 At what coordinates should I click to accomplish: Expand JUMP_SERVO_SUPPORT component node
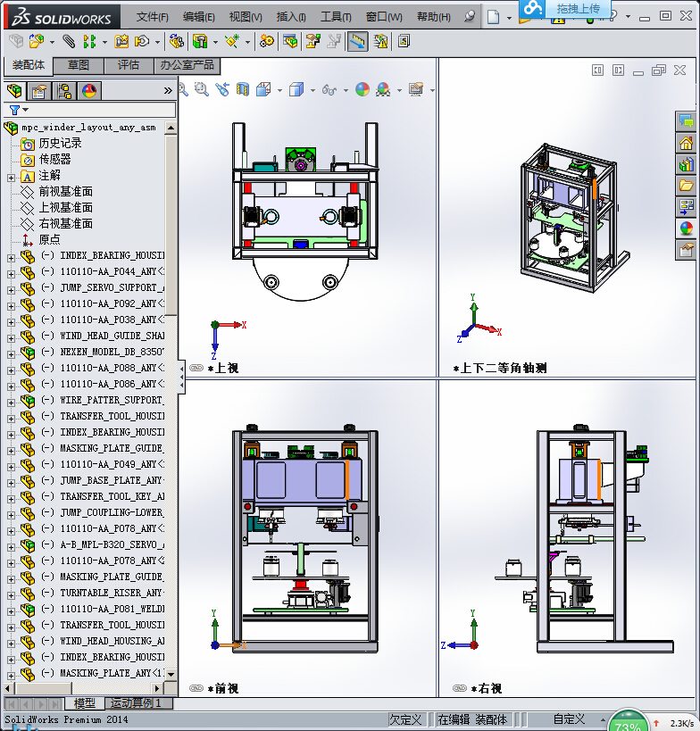point(11,290)
